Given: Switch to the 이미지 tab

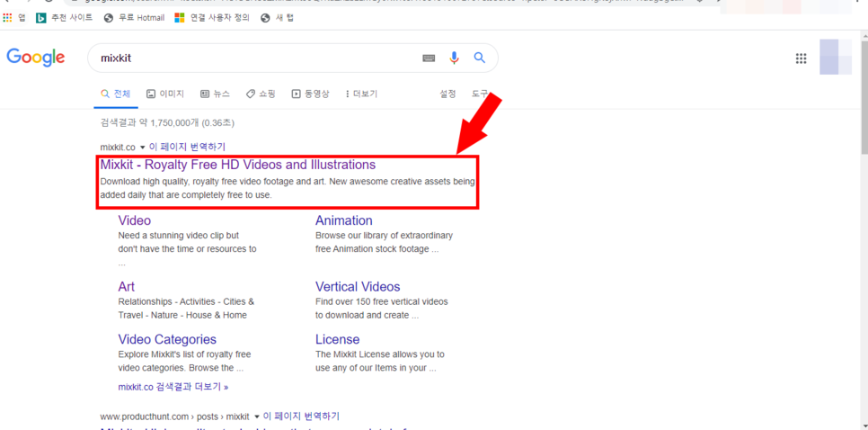Looking at the screenshot, I should click(165, 94).
